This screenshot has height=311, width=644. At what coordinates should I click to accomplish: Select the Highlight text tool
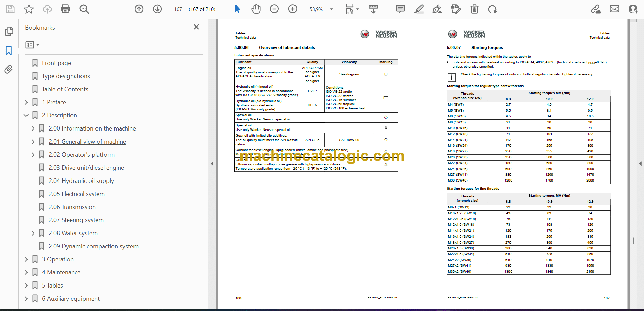419,9
